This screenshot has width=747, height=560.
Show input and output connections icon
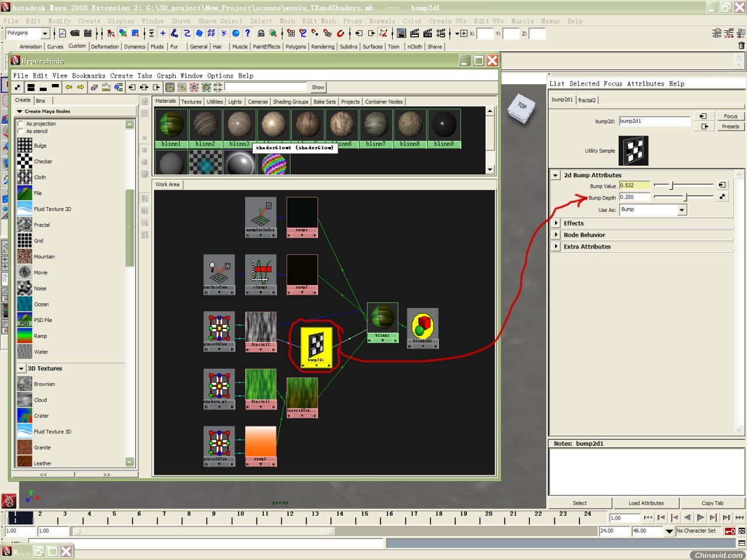144,87
